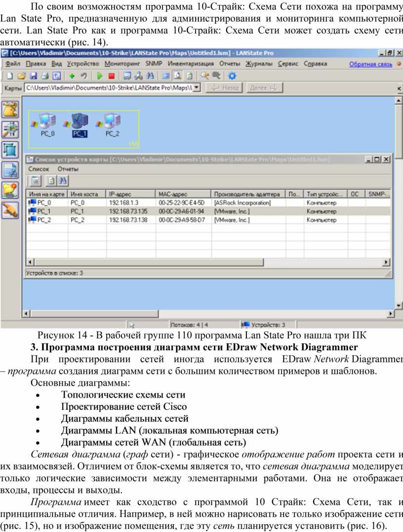This screenshot has height=532, width=403.
Task: Click the stacked blue squares side panel icon
Action: 10,150
